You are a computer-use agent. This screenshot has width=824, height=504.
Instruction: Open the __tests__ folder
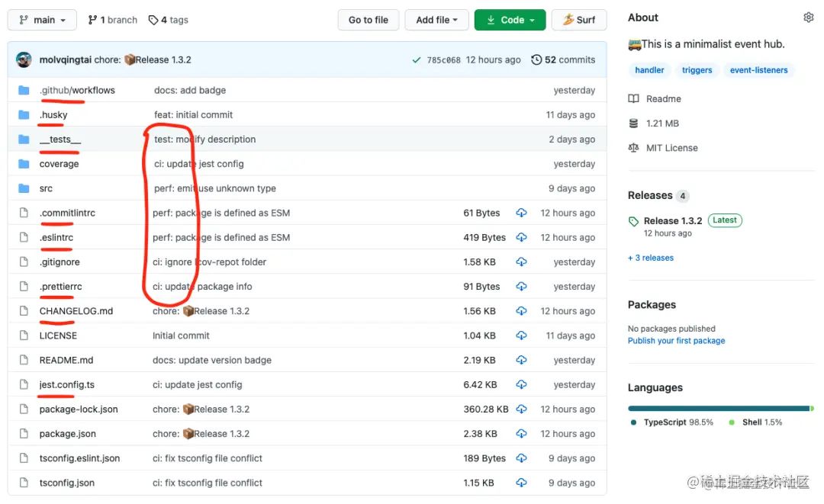[x=60, y=139]
